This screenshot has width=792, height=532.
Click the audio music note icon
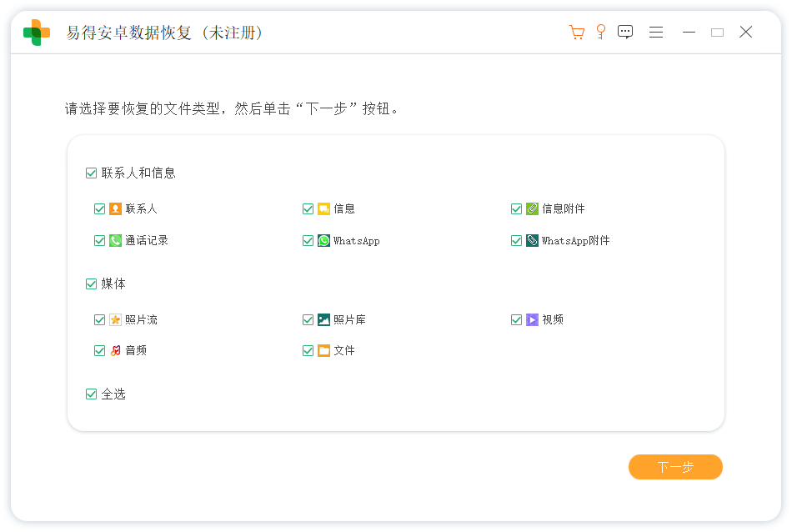[114, 350]
